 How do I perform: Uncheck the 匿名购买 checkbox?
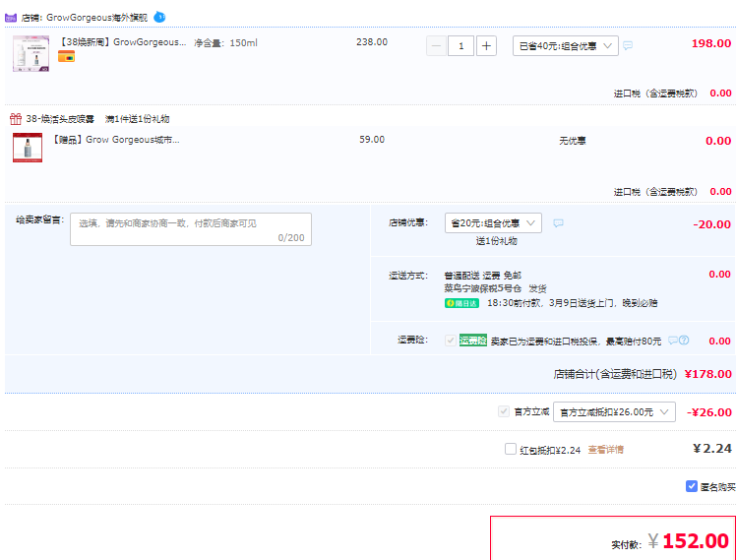pos(691,486)
